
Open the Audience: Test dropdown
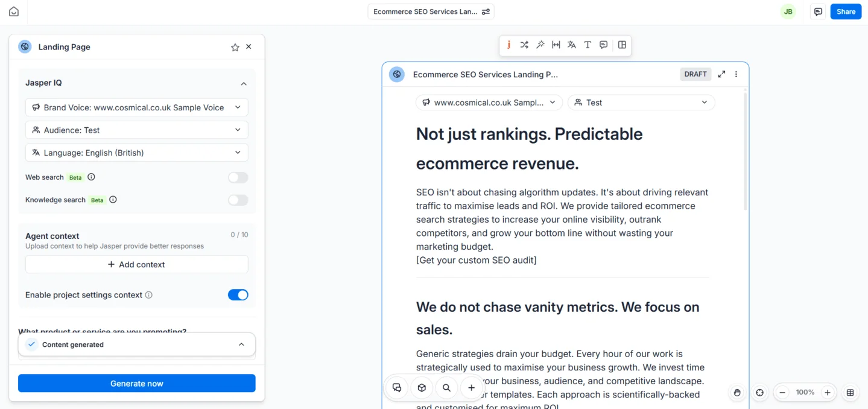tap(136, 130)
